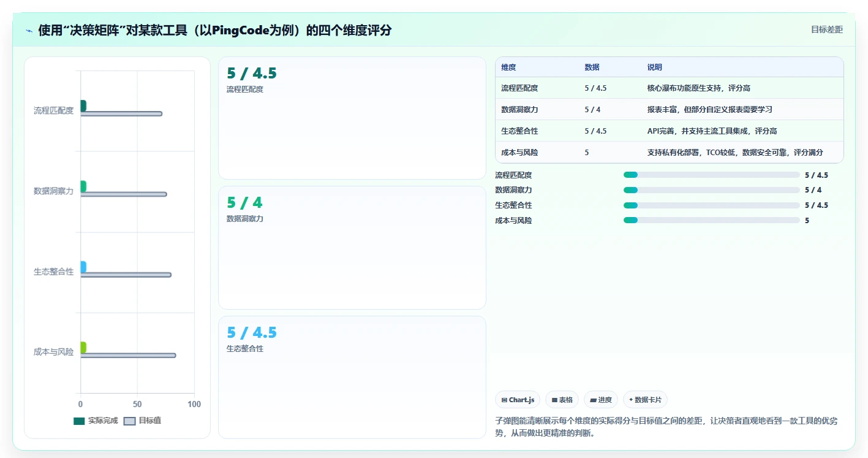This screenshot has height=458, width=868.
Task: Click the dark green actual bar for 流程匹配度
Action: [x=83, y=105]
